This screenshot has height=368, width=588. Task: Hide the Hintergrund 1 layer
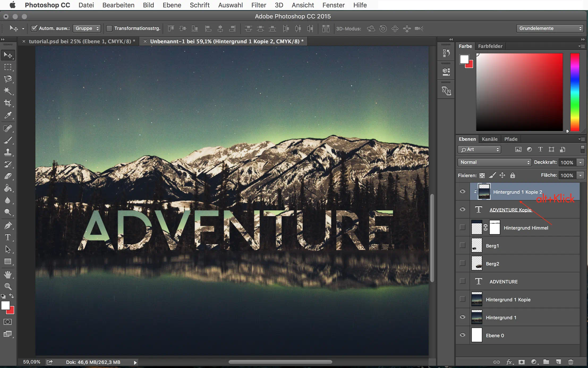462,317
